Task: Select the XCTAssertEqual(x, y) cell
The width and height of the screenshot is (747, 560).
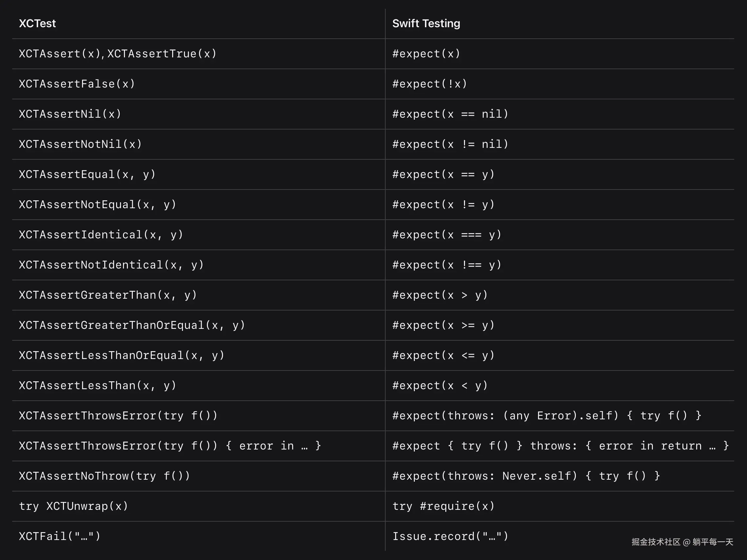Action: pyautogui.click(x=87, y=174)
